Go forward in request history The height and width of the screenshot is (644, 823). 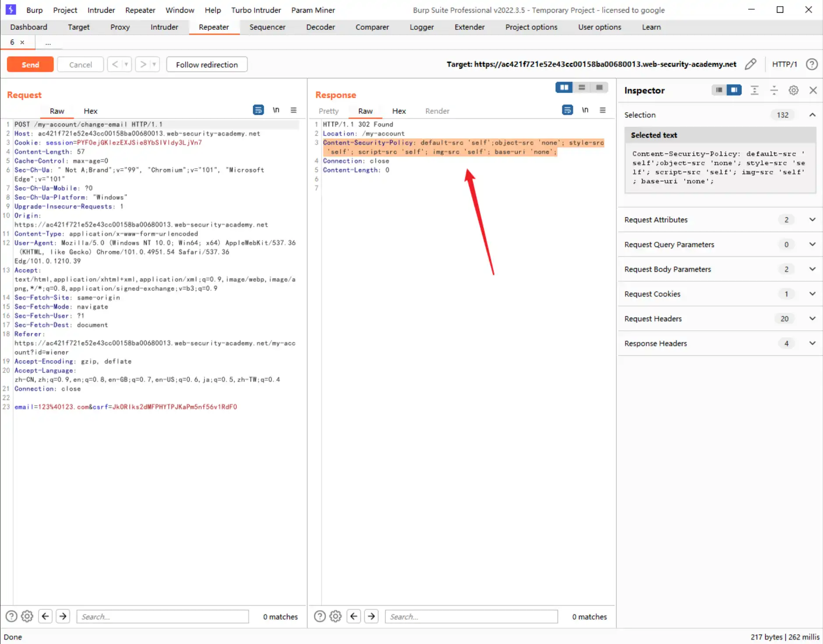point(143,64)
